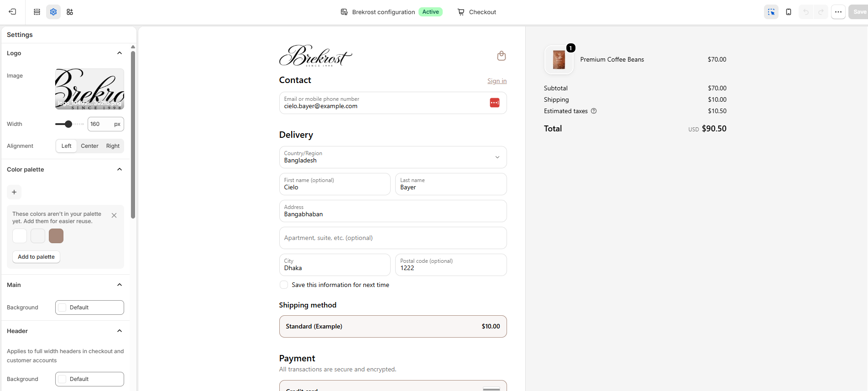Toggle the inspector selection tool icon
Image resolution: width=868 pixels, height=391 pixels.
pos(771,12)
